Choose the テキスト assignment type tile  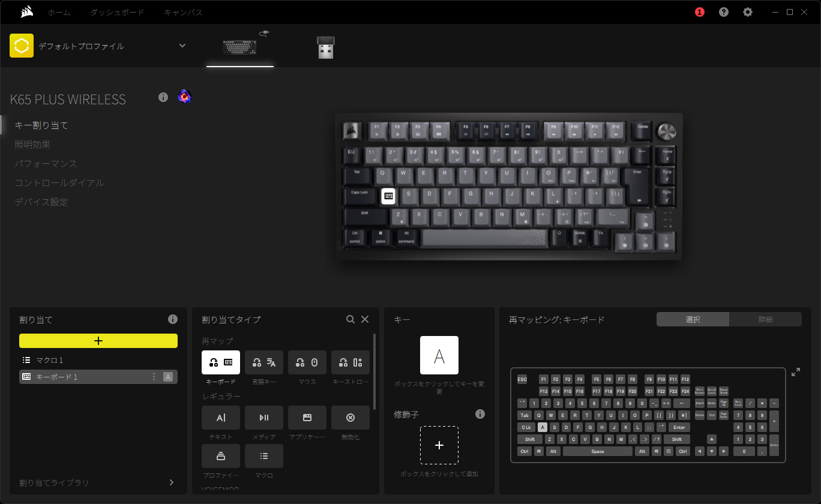(221, 418)
